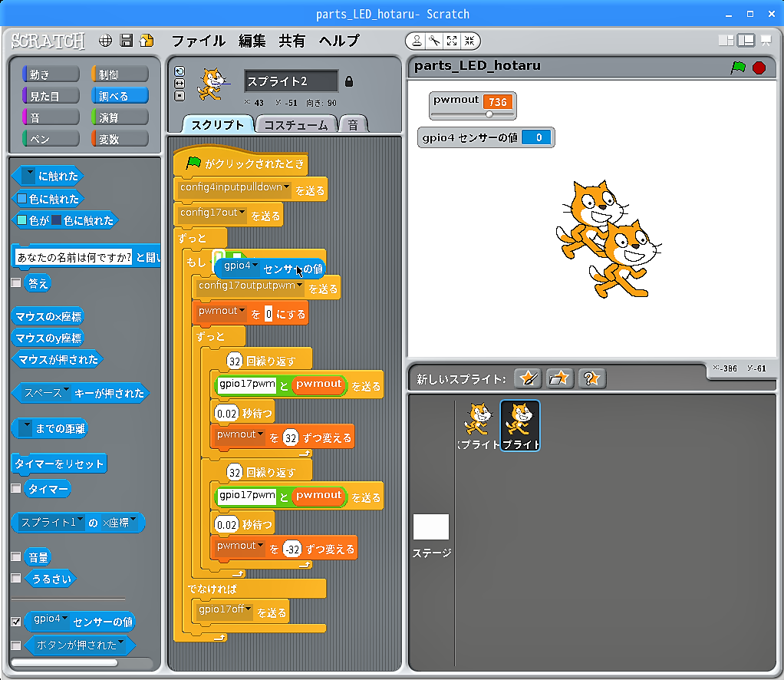Uncheck the gpio4 センサーの値 checkbox

point(16,622)
